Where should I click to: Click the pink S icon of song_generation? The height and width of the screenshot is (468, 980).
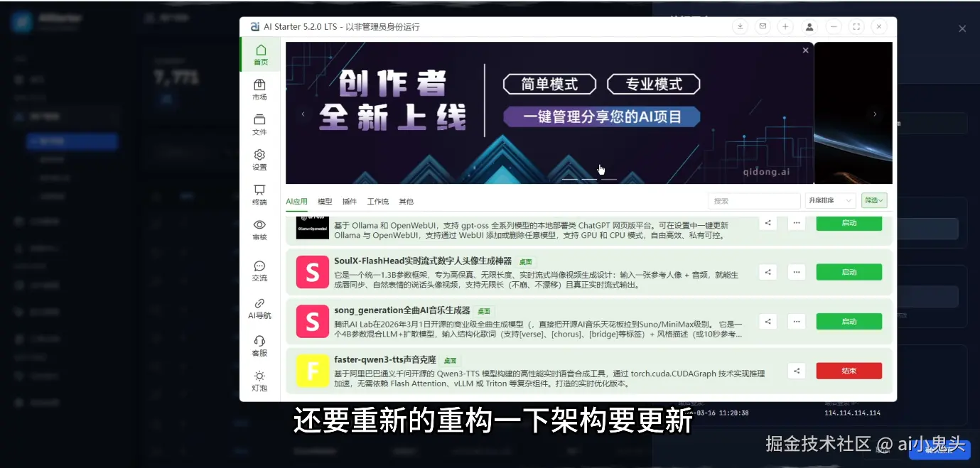click(312, 321)
